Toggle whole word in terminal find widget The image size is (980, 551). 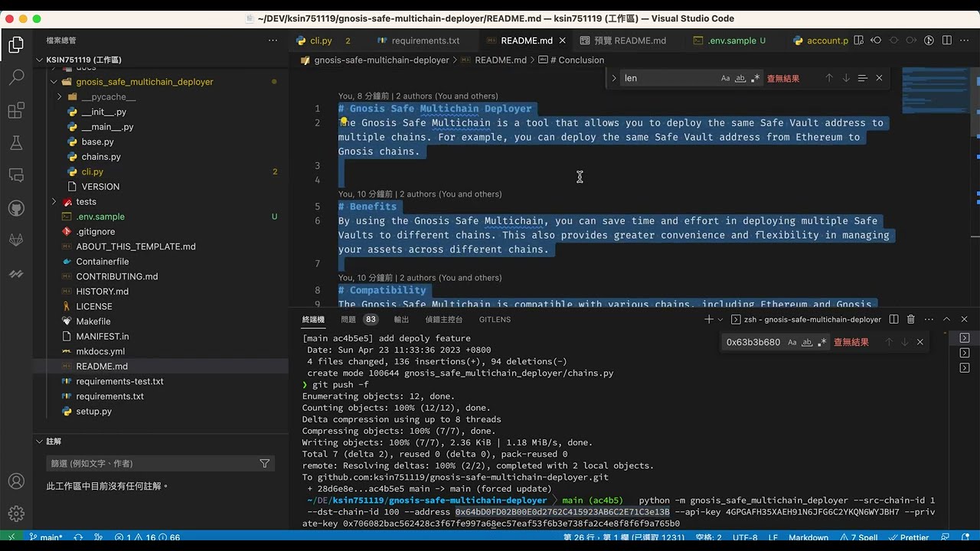click(x=807, y=342)
